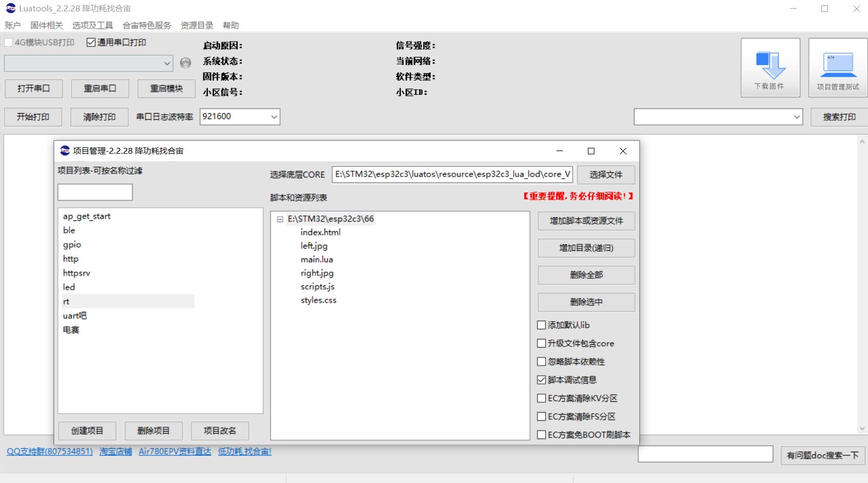
Task: Click the project name filter input field
Action: pos(95,192)
